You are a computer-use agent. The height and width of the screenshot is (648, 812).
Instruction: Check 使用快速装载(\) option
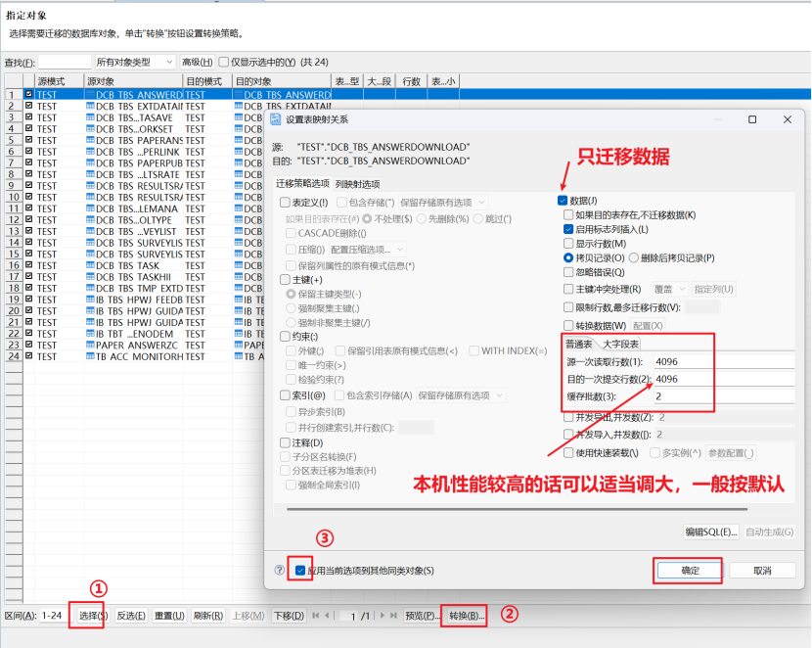(568, 453)
